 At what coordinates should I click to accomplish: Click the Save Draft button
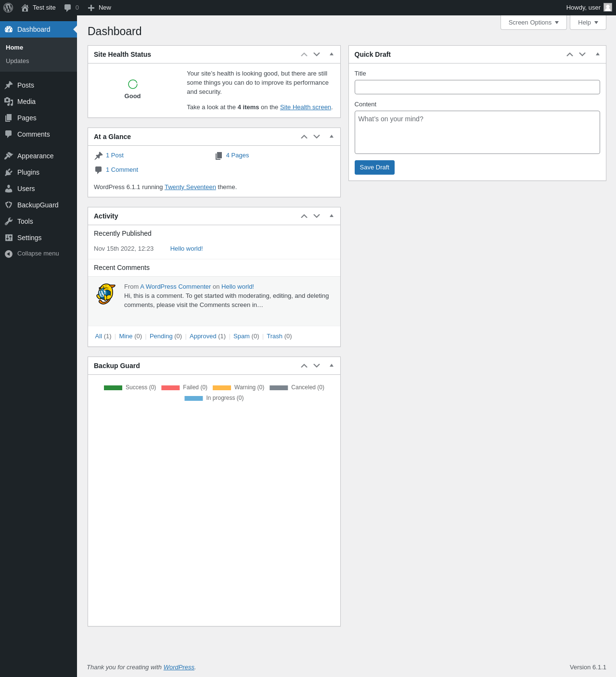pyautogui.click(x=374, y=167)
